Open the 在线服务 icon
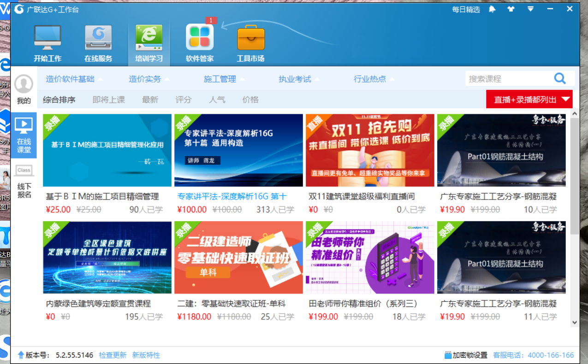 98,38
